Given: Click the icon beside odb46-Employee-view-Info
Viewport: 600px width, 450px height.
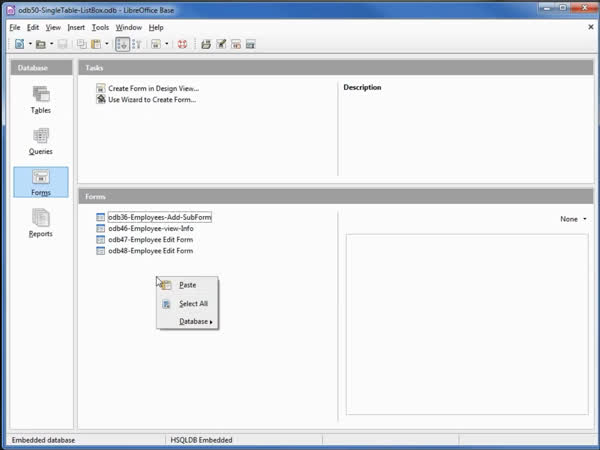Looking at the screenshot, I should point(101,228).
